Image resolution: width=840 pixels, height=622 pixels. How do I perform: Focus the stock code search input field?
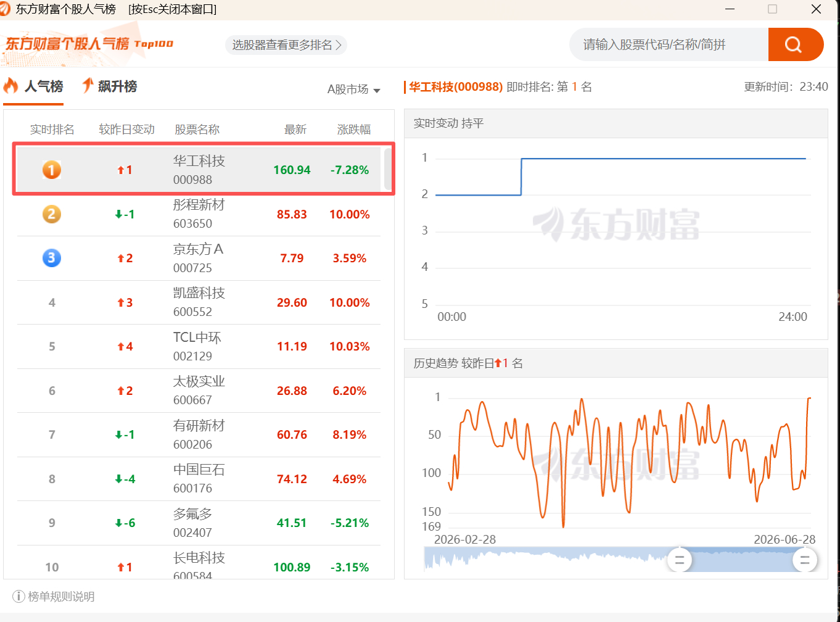(669, 44)
